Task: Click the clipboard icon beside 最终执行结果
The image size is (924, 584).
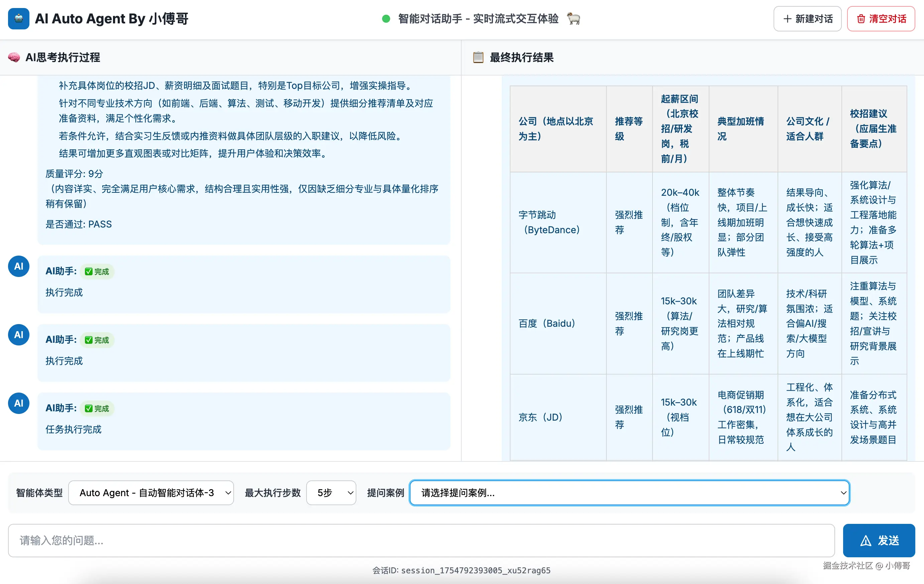Action: click(478, 57)
